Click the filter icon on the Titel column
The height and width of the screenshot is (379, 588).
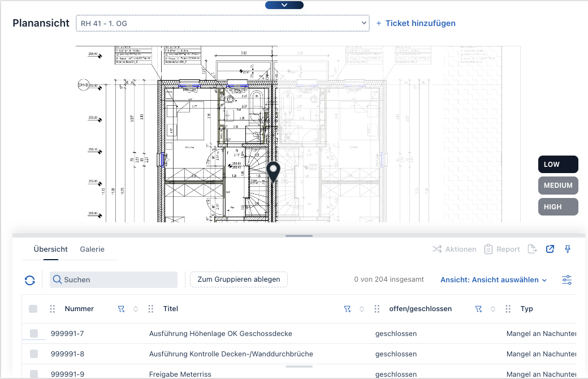(347, 309)
